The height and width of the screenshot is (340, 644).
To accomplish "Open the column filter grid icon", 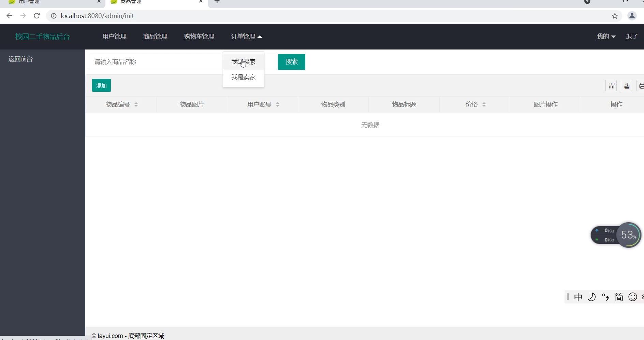I will (x=611, y=86).
